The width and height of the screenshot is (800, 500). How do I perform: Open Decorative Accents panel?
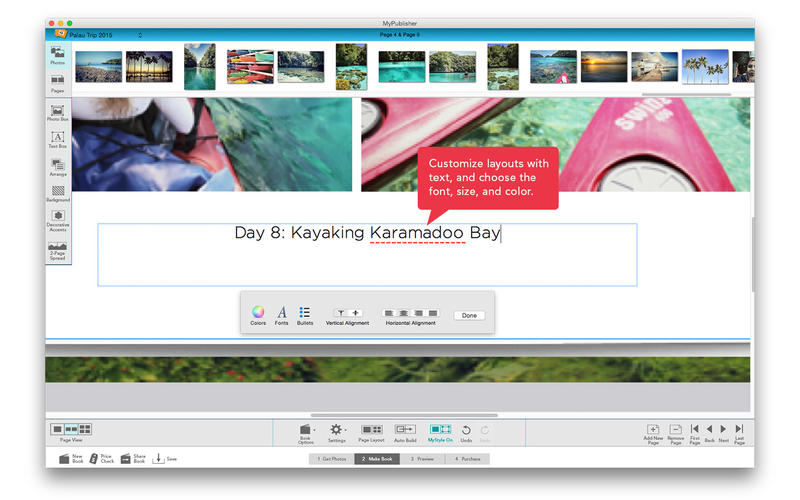(x=57, y=219)
